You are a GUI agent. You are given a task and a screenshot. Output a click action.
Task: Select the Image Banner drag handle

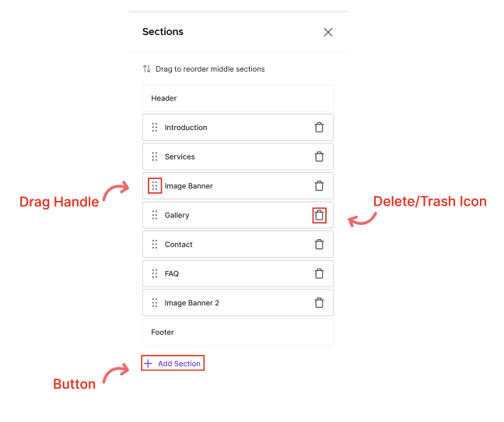(x=155, y=186)
